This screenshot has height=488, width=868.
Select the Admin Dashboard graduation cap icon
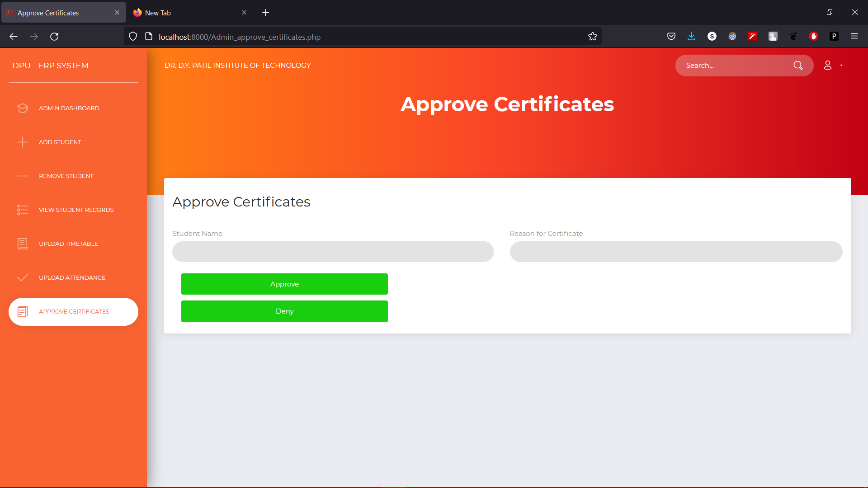click(23, 108)
